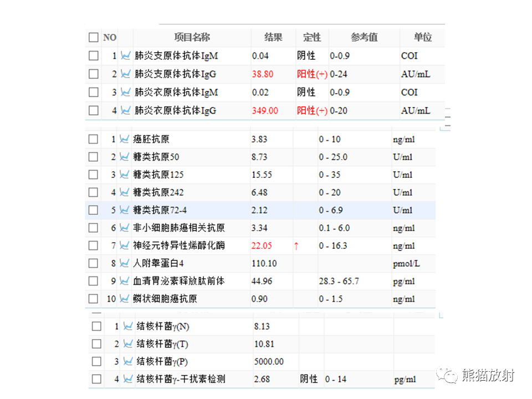Tick the checkbox for 糖类抗原50 row
Image resolution: width=532 pixels, height=399 pixels.
click(x=93, y=157)
